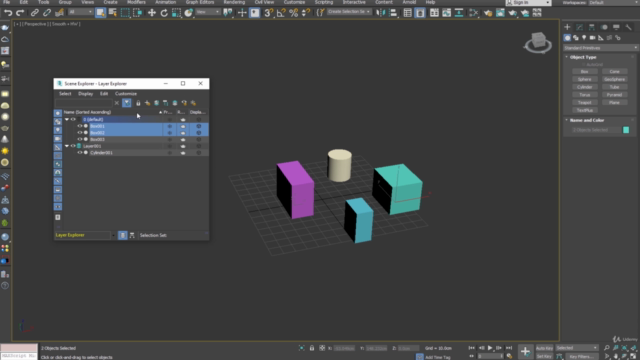Click the Layer Explorer search field
Image resolution: width=640 pixels, height=360 pixels.
84,103
